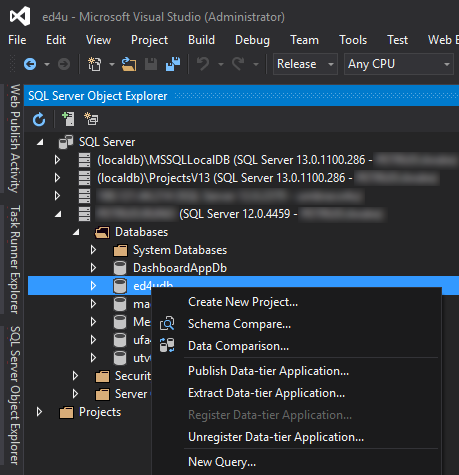Image resolution: width=459 pixels, height=475 pixels.
Task: Click the SQL Server root node icon
Action: [x=66, y=142]
